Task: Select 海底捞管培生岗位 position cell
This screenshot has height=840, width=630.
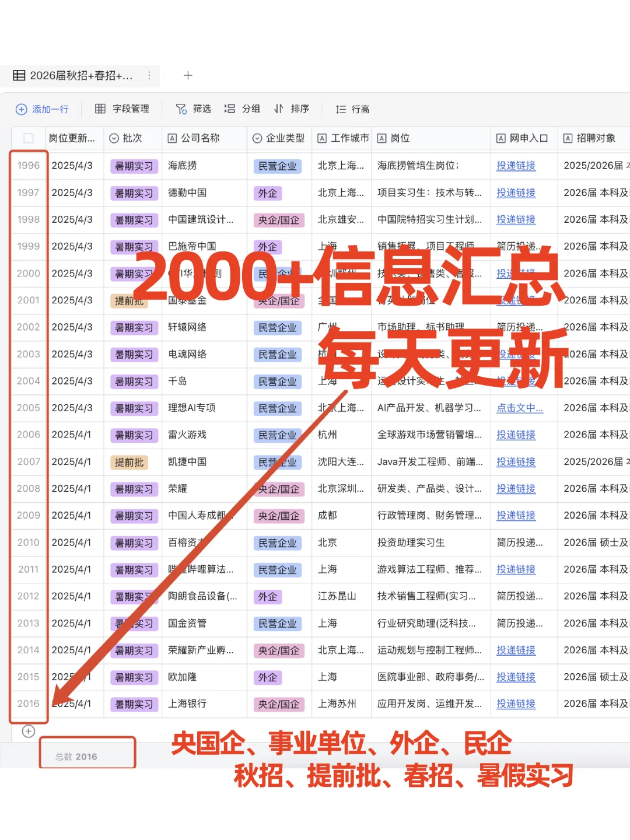Action: tap(430, 166)
